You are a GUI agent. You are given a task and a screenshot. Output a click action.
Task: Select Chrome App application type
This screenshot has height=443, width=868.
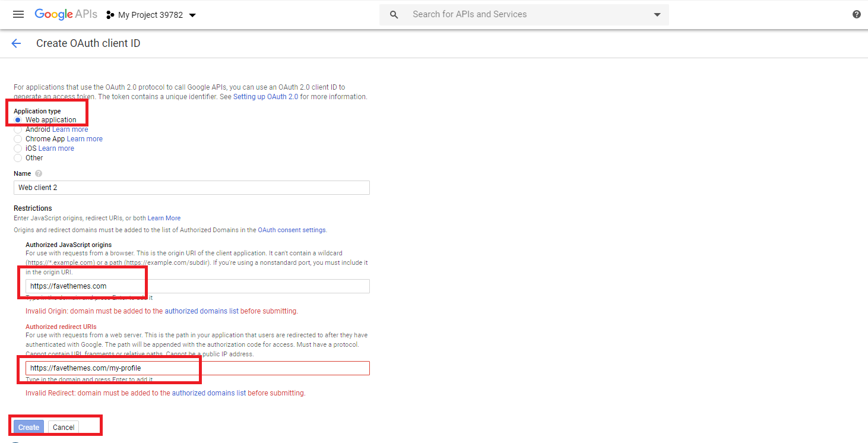18,138
